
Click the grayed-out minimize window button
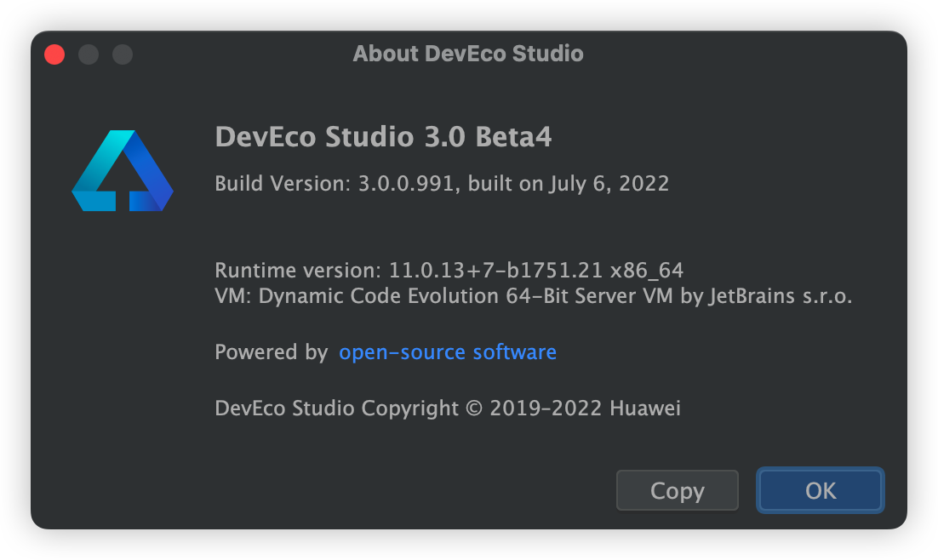click(89, 54)
